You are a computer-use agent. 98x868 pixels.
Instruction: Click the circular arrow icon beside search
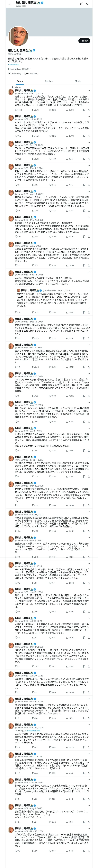tap(81, 4)
